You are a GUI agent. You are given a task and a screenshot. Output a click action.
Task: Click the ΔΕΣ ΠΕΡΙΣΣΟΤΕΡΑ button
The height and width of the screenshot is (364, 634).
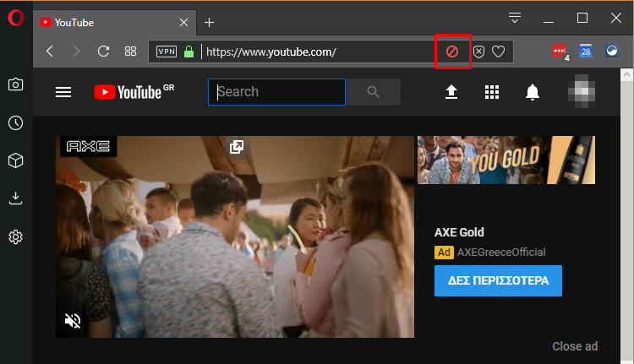pyautogui.click(x=498, y=280)
